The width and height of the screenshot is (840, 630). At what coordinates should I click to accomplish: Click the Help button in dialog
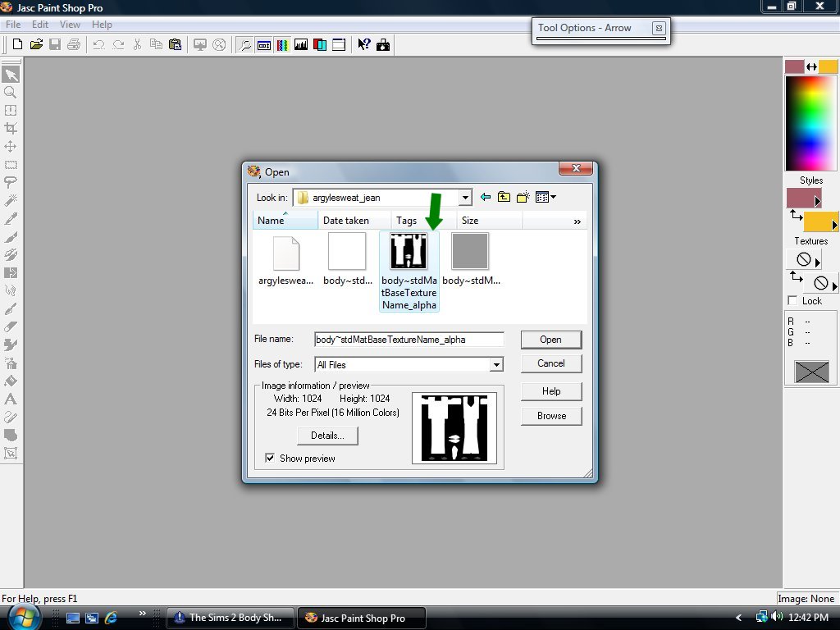click(x=550, y=391)
